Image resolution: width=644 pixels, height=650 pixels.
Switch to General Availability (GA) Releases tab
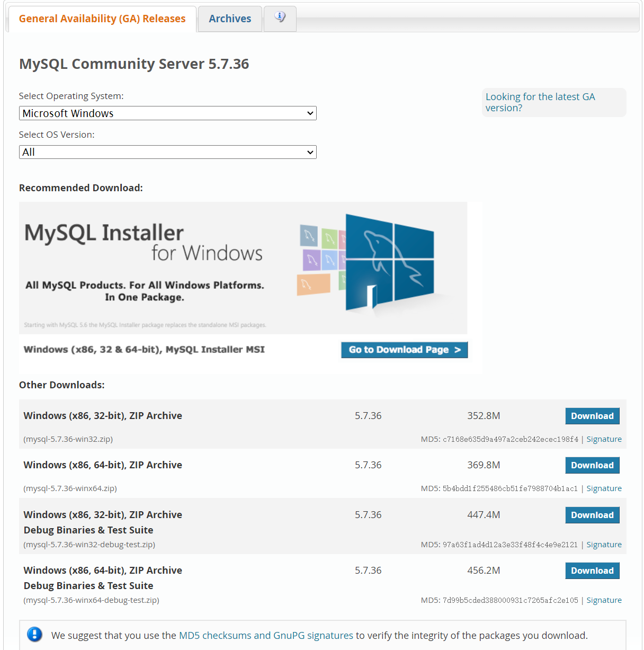pyautogui.click(x=102, y=19)
